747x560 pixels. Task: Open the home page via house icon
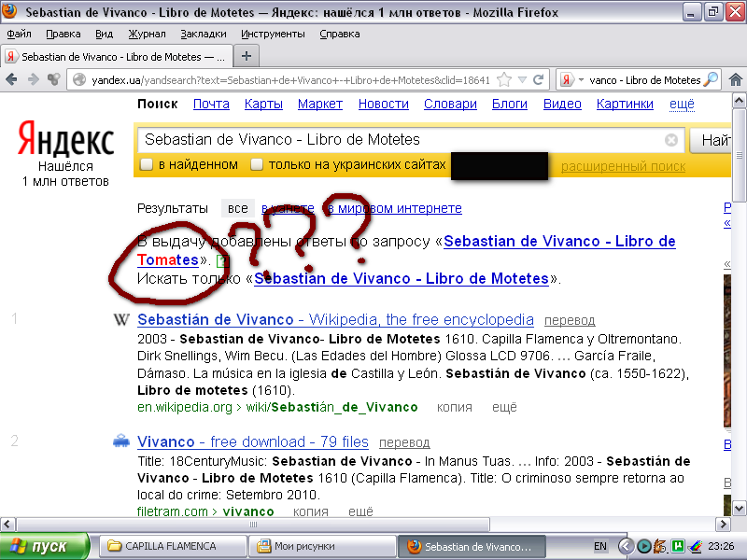(736, 79)
